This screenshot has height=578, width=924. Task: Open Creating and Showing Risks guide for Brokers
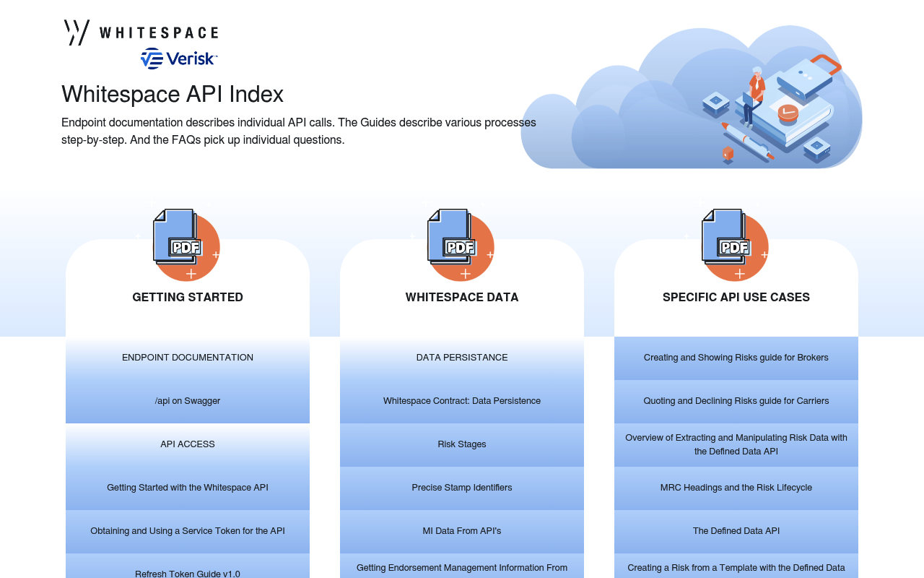tap(736, 358)
